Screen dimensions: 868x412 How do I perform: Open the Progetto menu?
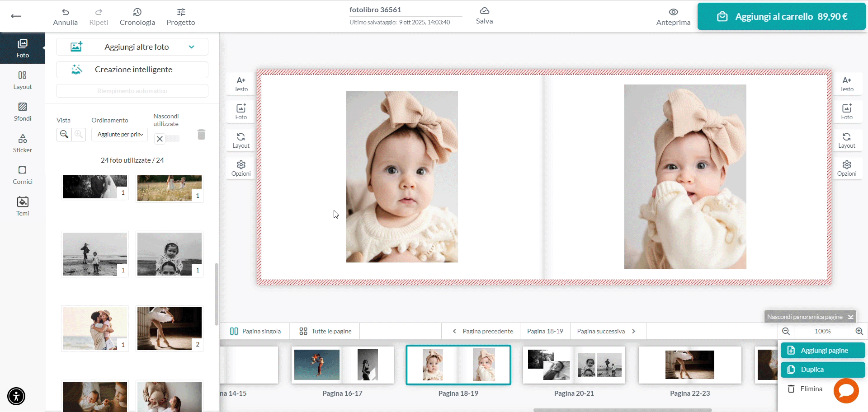click(181, 17)
